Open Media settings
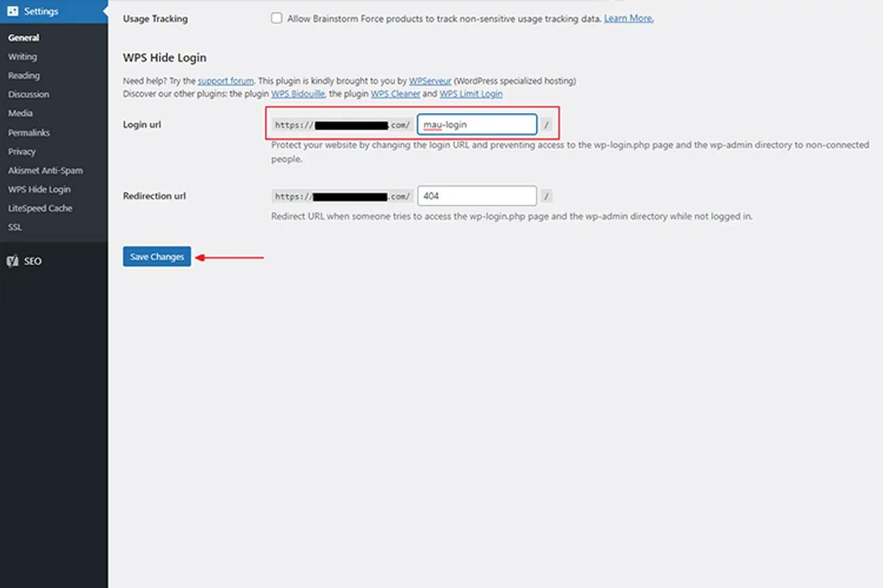The image size is (883, 588). coord(20,113)
